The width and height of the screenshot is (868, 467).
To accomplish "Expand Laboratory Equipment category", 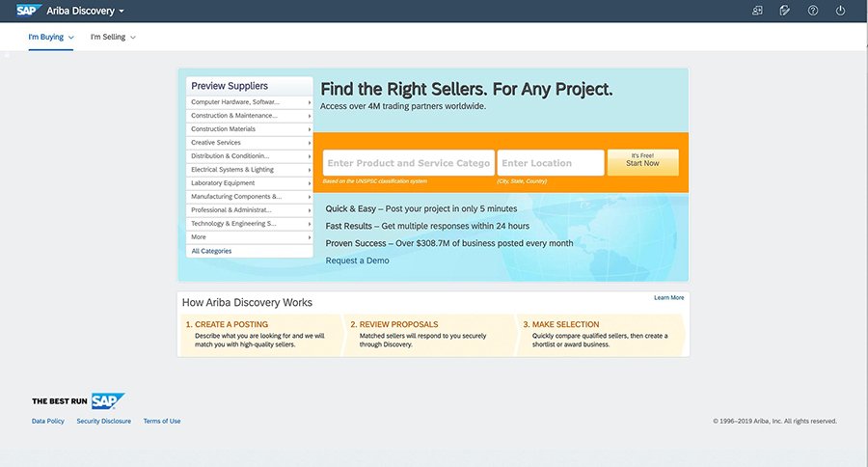I will [250, 183].
